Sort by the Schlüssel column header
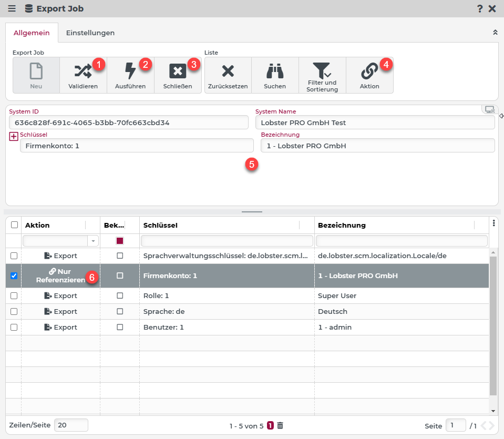The width and height of the screenshot is (504, 439). [160, 225]
